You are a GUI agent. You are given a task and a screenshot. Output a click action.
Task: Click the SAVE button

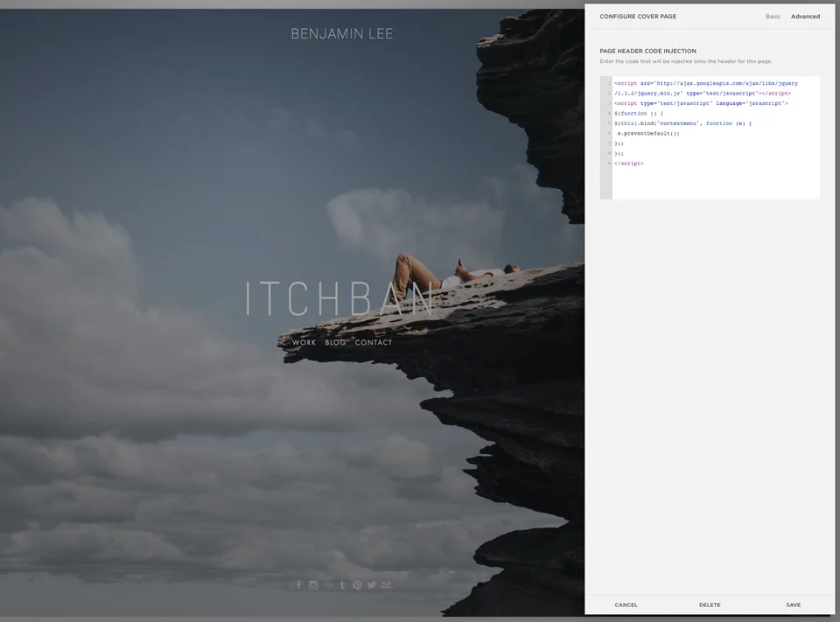click(794, 605)
